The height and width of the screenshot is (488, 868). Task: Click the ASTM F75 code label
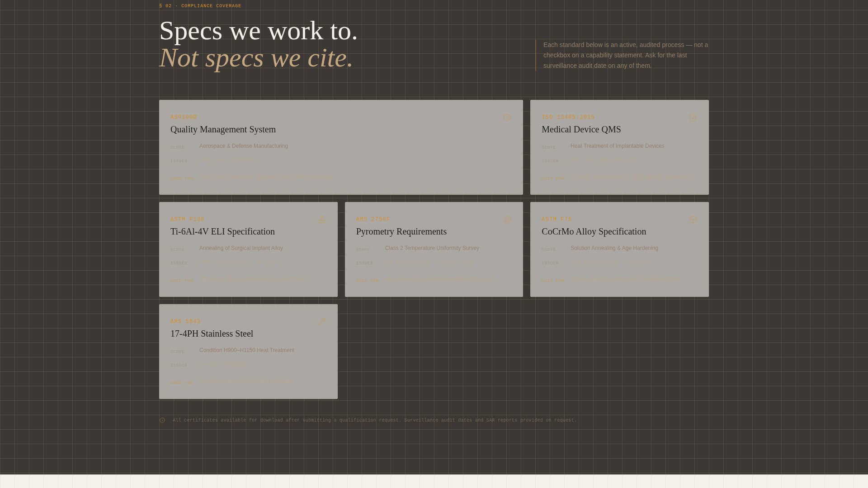point(557,219)
